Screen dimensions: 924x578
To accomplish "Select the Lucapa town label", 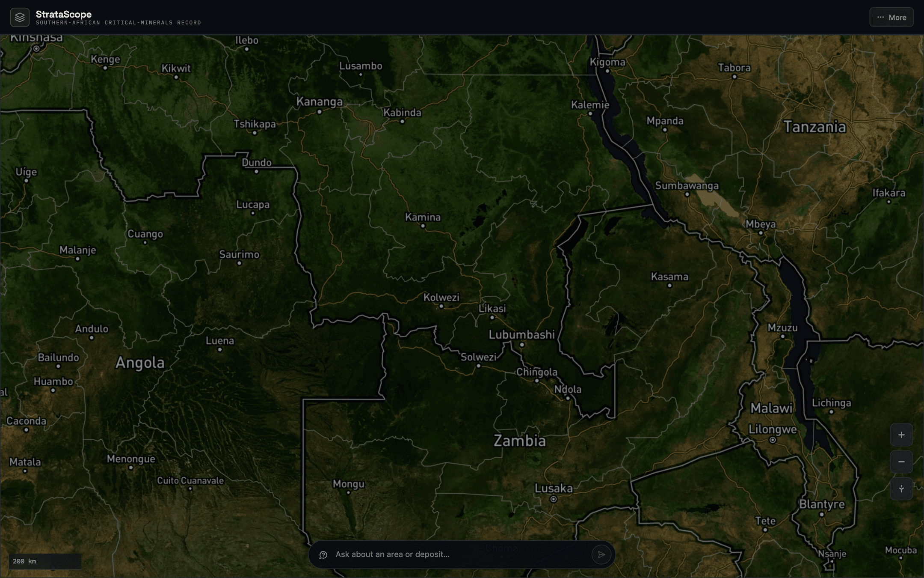I will pyautogui.click(x=253, y=205).
